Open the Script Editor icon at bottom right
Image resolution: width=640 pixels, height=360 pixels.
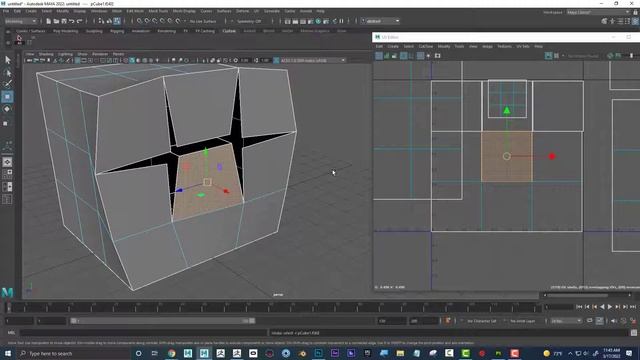click(x=634, y=333)
